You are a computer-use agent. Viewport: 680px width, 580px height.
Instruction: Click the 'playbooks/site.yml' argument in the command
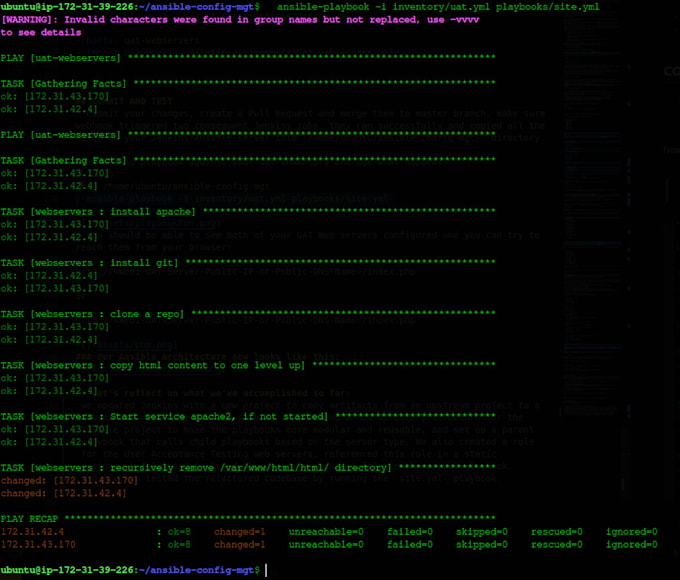(548, 7)
